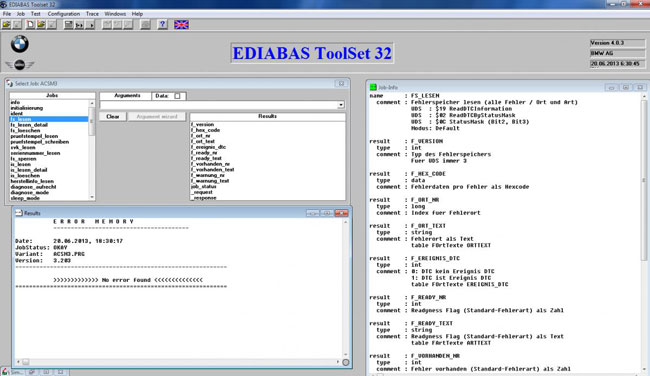Select the 'diagnose_aufrecht' job

click(33, 187)
